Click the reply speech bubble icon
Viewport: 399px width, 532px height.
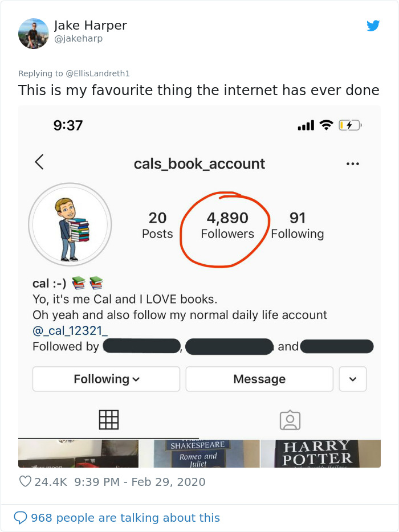click(x=22, y=517)
